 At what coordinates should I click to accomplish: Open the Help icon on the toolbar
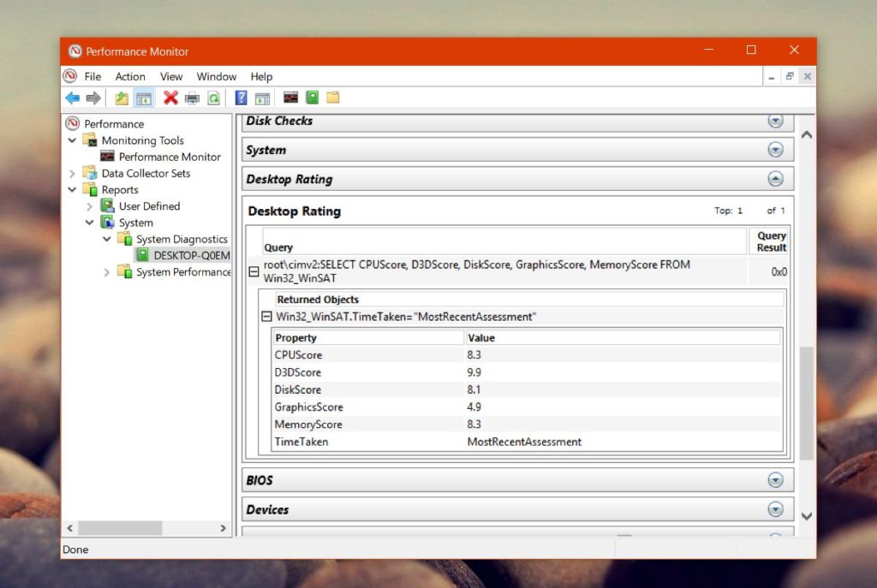point(241,98)
